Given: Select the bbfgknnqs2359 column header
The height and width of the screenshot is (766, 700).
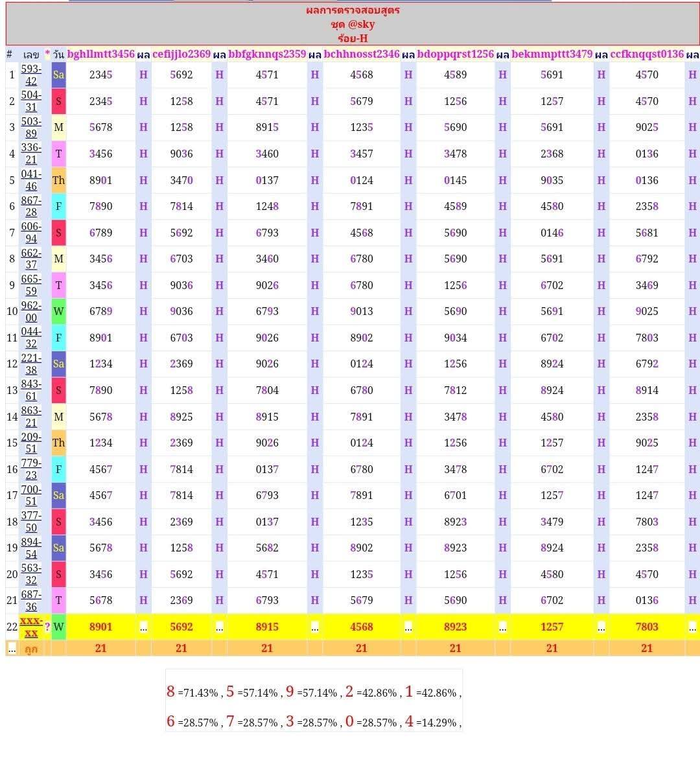Looking at the screenshot, I should pyautogui.click(x=267, y=54).
